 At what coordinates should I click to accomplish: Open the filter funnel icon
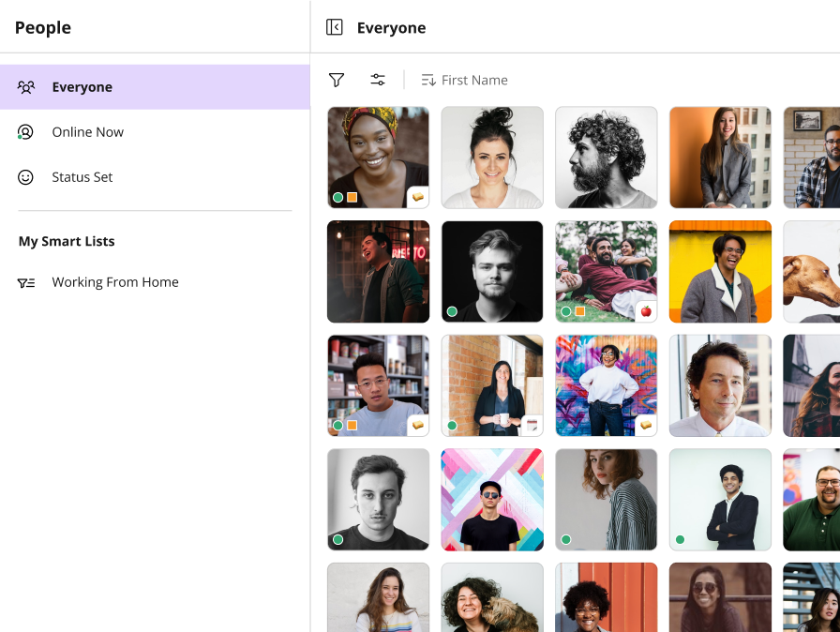click(337, 81)
